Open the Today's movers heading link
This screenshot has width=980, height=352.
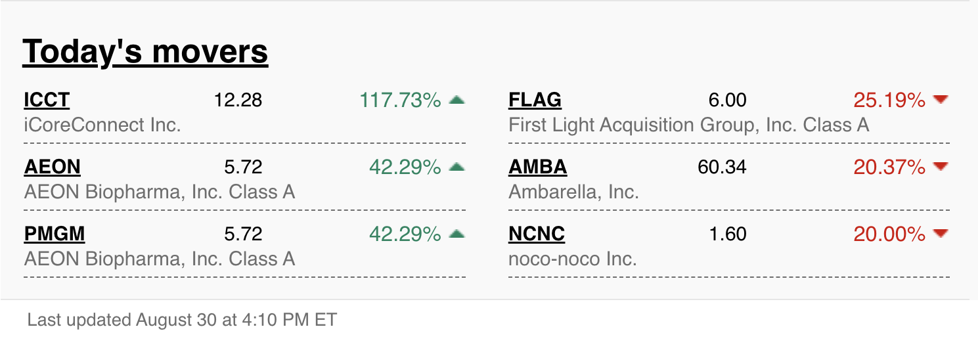145,52
